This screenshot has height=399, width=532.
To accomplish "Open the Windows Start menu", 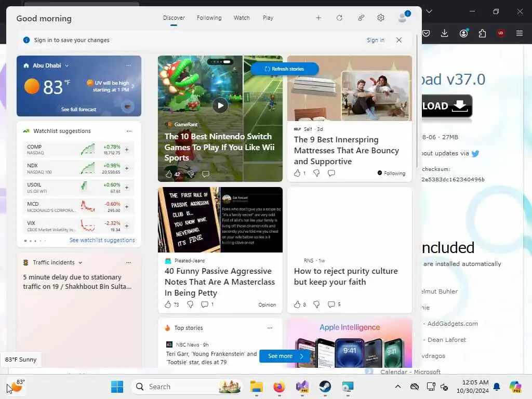I will pos(117,387).
